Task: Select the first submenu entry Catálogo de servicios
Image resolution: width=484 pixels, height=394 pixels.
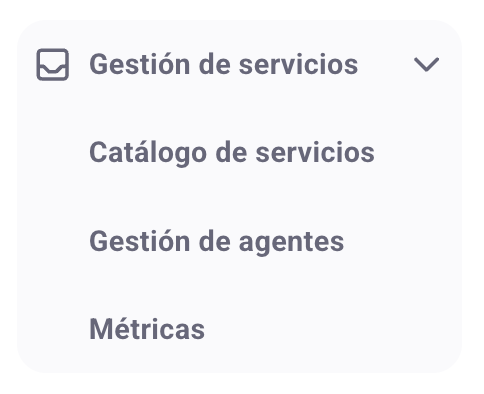Action: coord(232,153)
